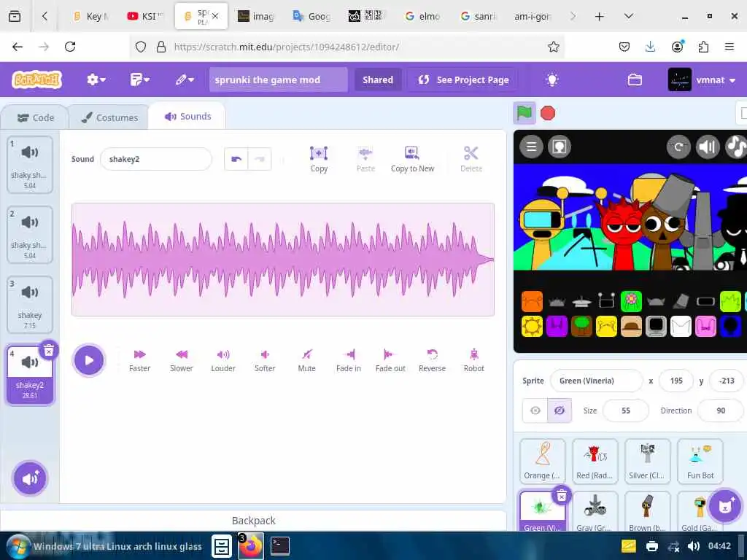This screenshot has width=747, height=560.
Task: Open the Choose a Sound button
Action: click(30, 478)
